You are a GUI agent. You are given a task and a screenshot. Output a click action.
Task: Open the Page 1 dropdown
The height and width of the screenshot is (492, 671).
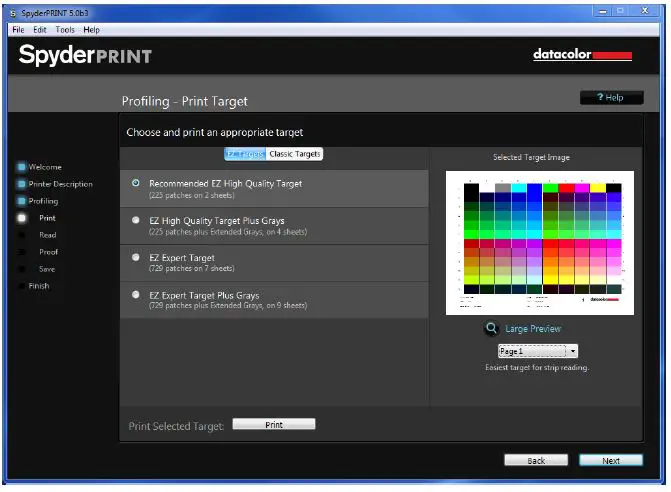(538, 351)
